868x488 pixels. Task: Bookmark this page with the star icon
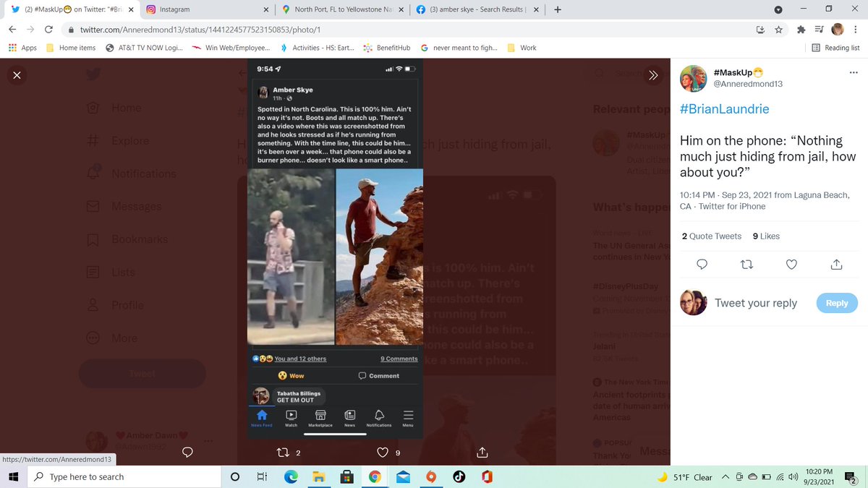[x=778, y=30]
